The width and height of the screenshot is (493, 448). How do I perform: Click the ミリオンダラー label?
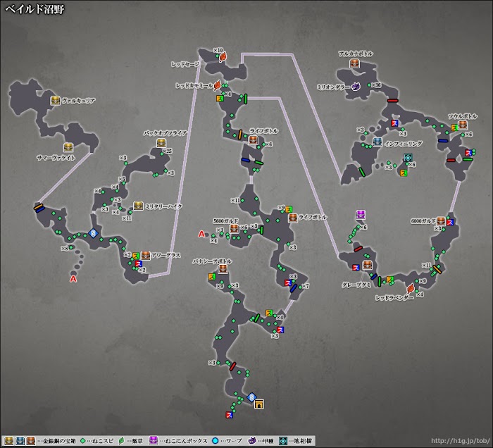tap(333, 87)
